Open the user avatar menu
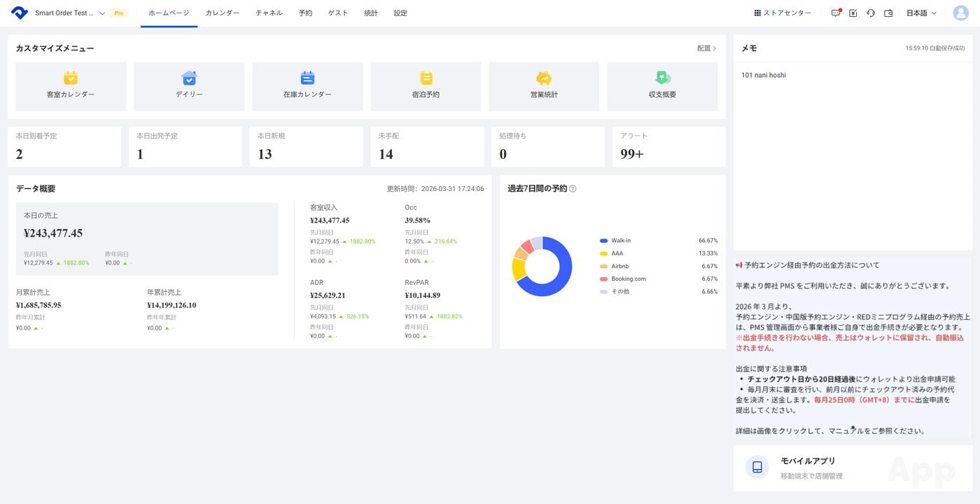This screenshot has width=980, height=504. 961,13
